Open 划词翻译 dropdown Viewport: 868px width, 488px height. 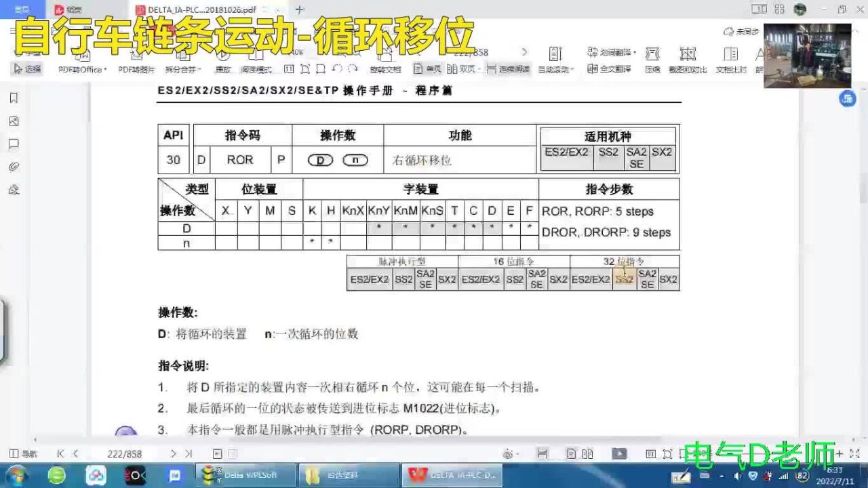tap(610, 52)
